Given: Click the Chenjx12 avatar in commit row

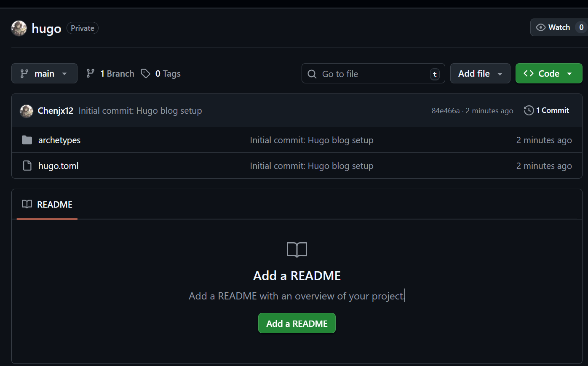Looking at the screenshot, I should (x=27, y=111).
